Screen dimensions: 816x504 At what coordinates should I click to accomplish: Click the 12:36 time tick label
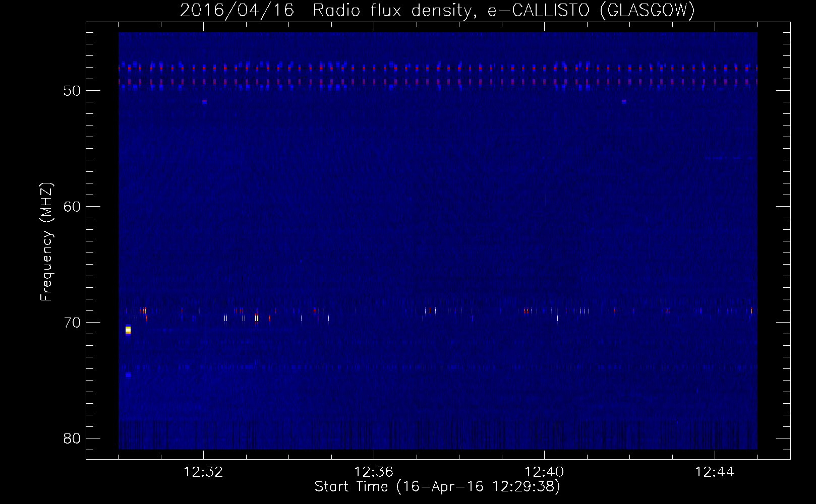click(x=374, y=472)
